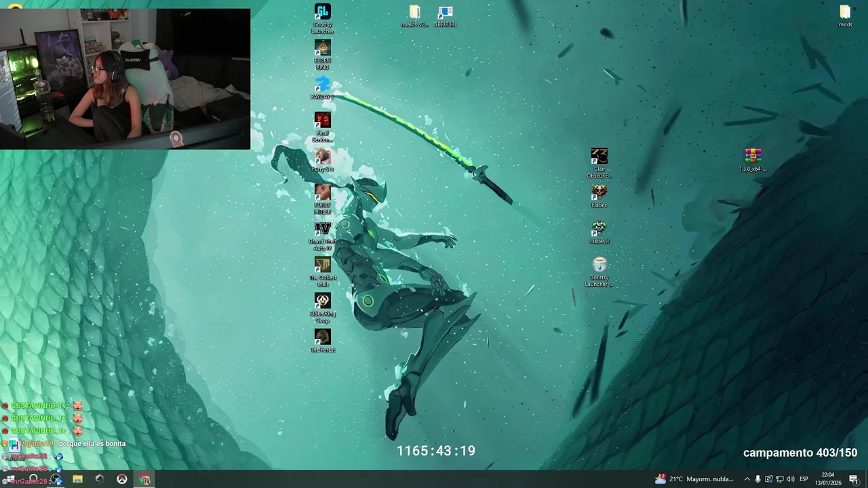Viewport: 868px width, 488px height.
Task: Open the volume control in tray
Action: [x=790, y=479]
